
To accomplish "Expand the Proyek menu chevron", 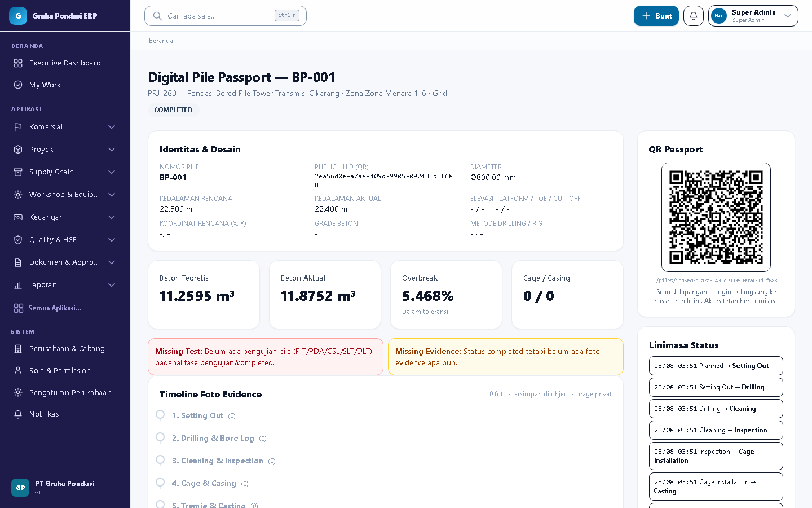I will 112,150.
